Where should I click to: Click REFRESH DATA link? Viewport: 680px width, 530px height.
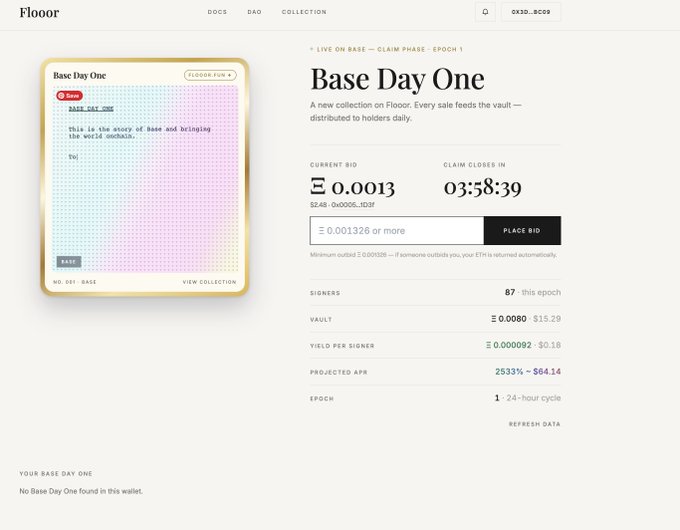click(x=535, y=424)
